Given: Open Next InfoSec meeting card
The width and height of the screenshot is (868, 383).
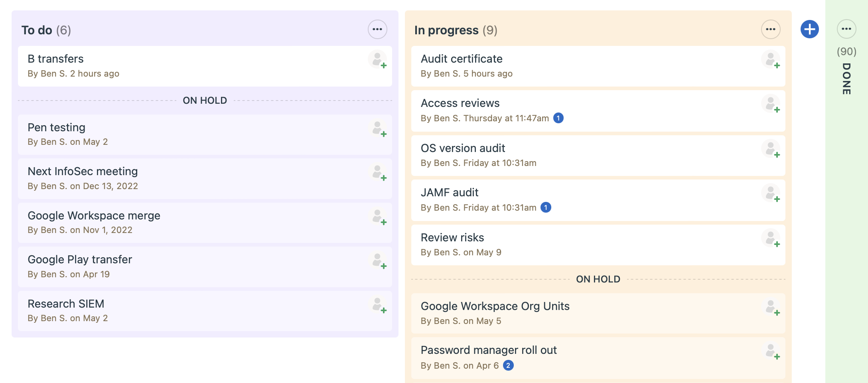Looking at the screenshot, I should pos(83,172).
